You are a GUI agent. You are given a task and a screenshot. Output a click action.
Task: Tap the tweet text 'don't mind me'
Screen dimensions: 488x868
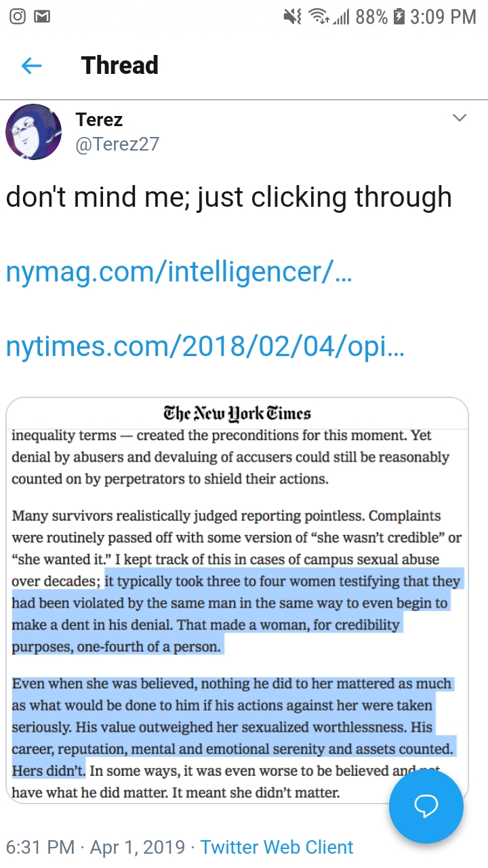[87, 197]
